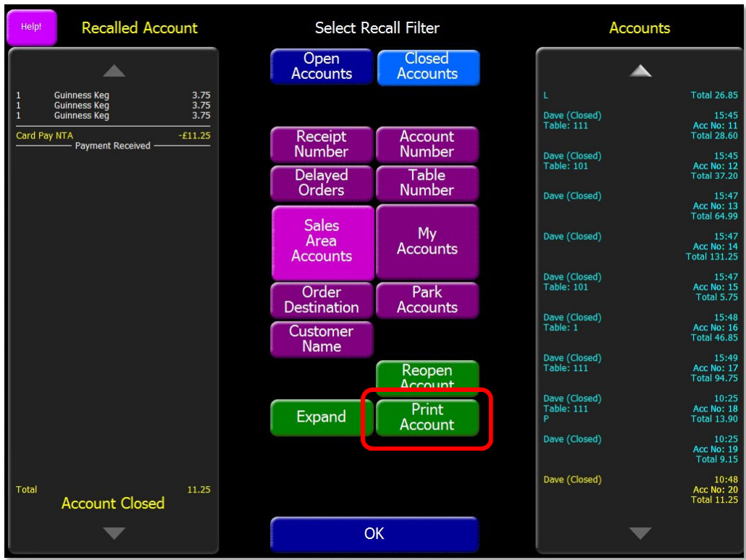The image size is (746, 560).
Task: Select account number 20 in Accounts list
Action: pyautogui.click(x=640, y=490)
